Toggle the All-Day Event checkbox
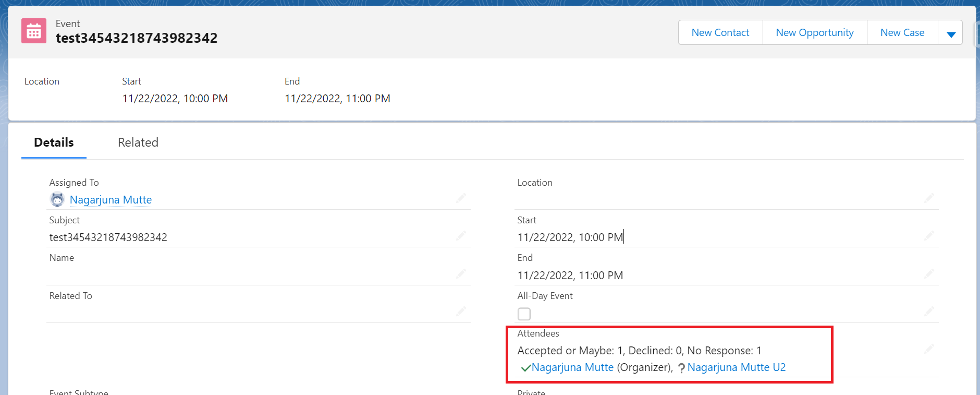Screen dimensions: 980x395 tap(524, 314)
